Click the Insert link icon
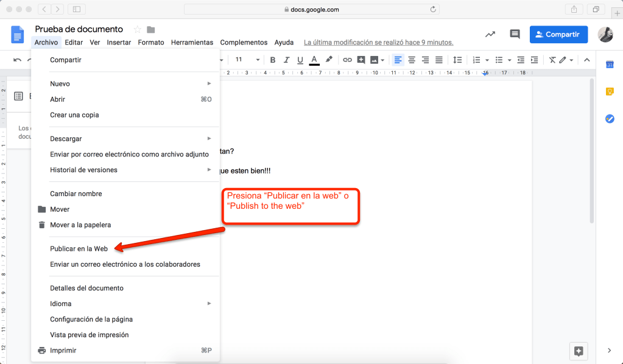 click(x=347, y=60)
